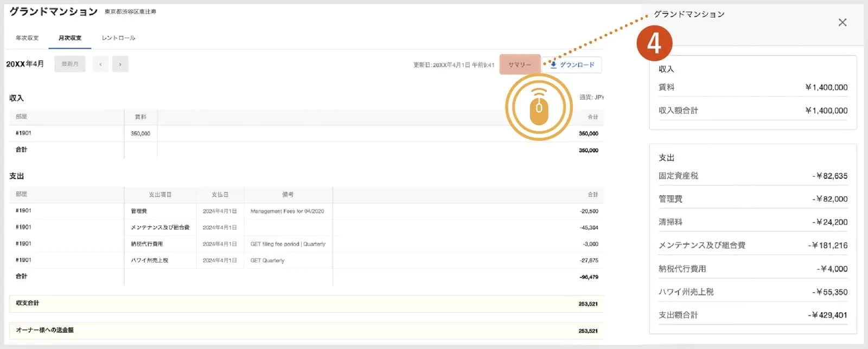Click the 賃料 column header in income table
The width and height of the screenshot is (868, 349).
[x=141, y=117]
